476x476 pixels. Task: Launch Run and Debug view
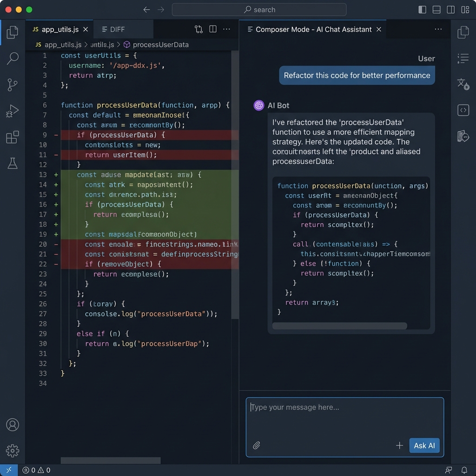pyautogui.click(x=13, y=111)
